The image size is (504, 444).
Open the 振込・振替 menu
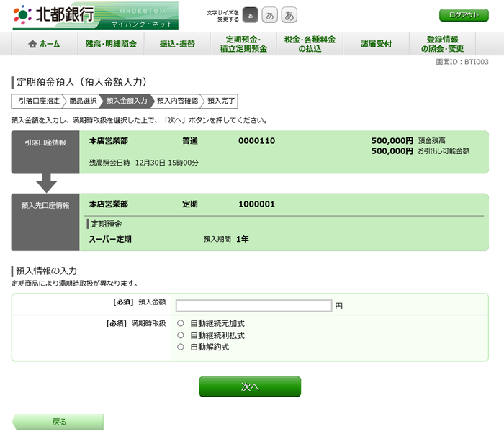tap(177, 44)
